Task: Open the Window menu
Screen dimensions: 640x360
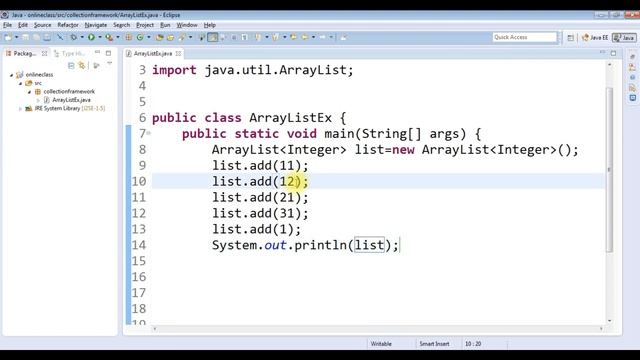Action: 187,25
